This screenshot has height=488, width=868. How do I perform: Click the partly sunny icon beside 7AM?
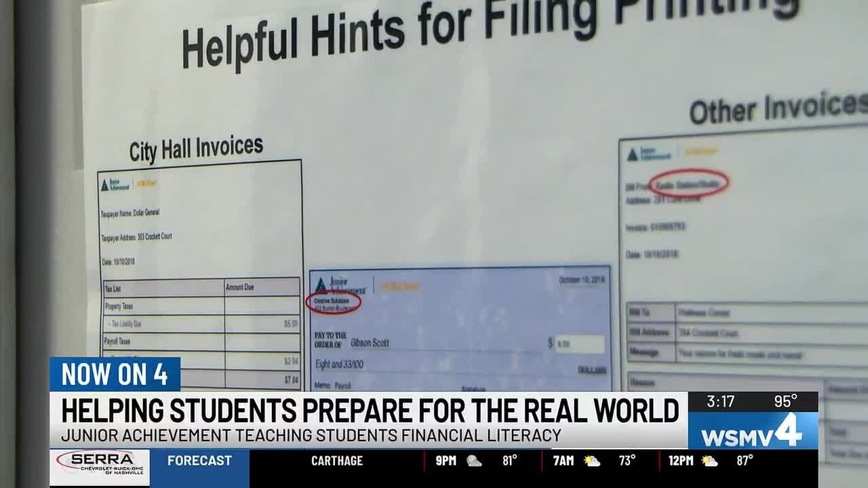(592, 461)
